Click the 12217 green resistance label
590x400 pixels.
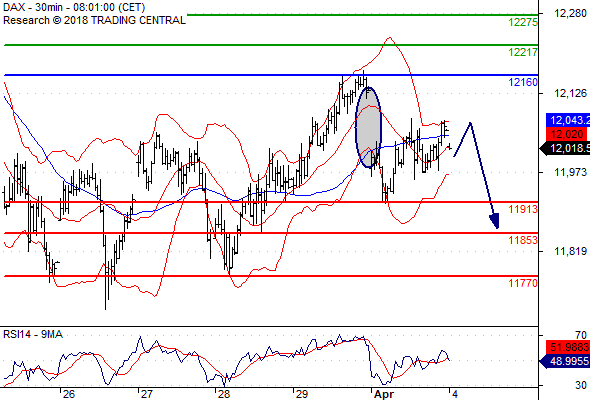523,52
